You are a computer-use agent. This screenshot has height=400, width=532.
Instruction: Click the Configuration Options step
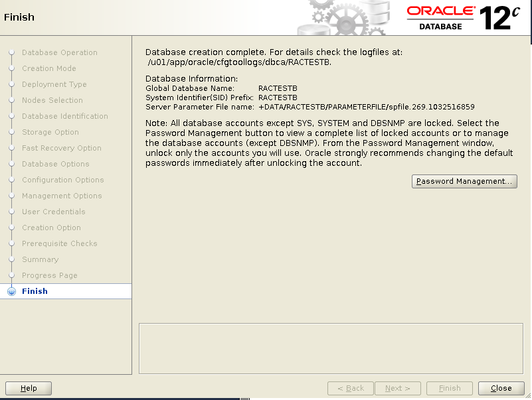click(62, 180)
